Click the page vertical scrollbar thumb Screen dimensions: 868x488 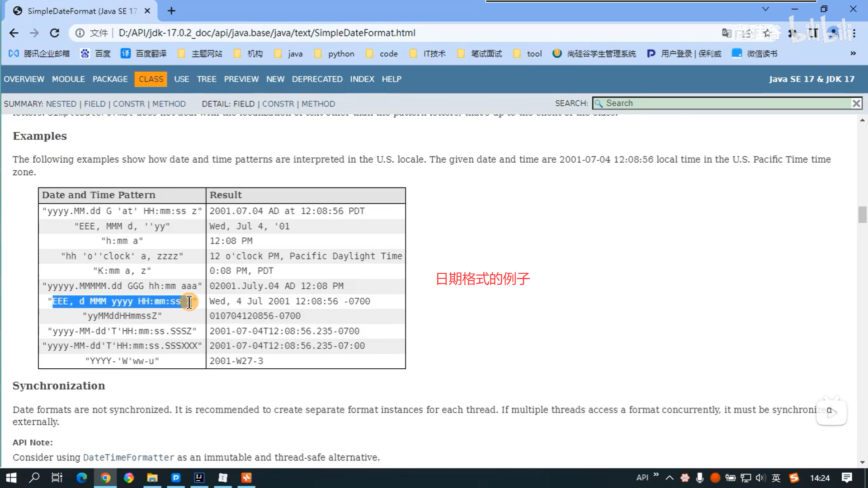click(862, 215)
